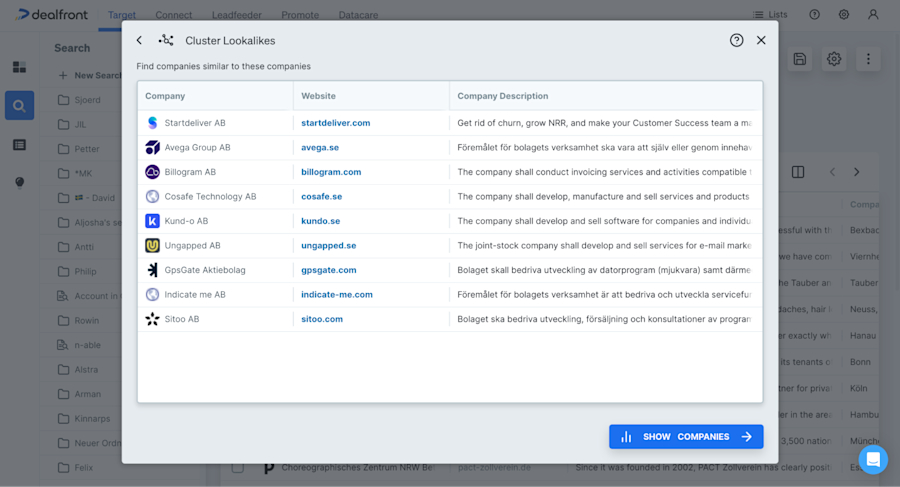900x487 pixels.
Task: Click Ungapped AB logo icon
Action: (x=152, y=245)
